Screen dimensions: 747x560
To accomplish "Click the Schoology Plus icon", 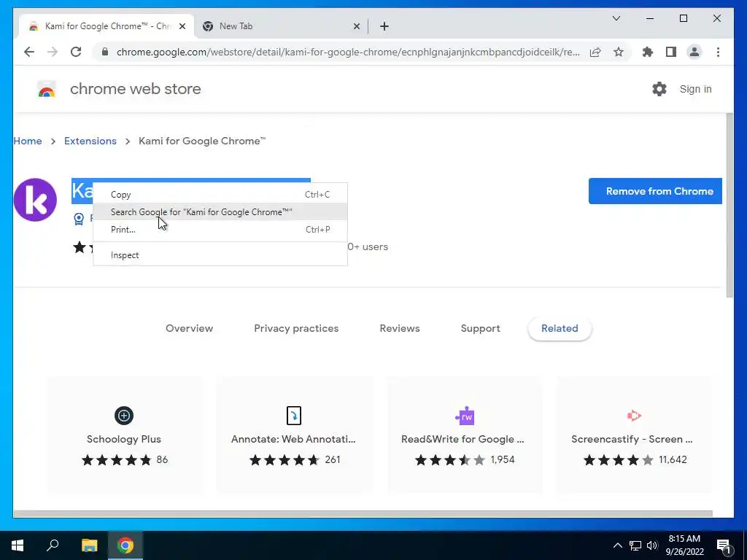I will point(124,415).
